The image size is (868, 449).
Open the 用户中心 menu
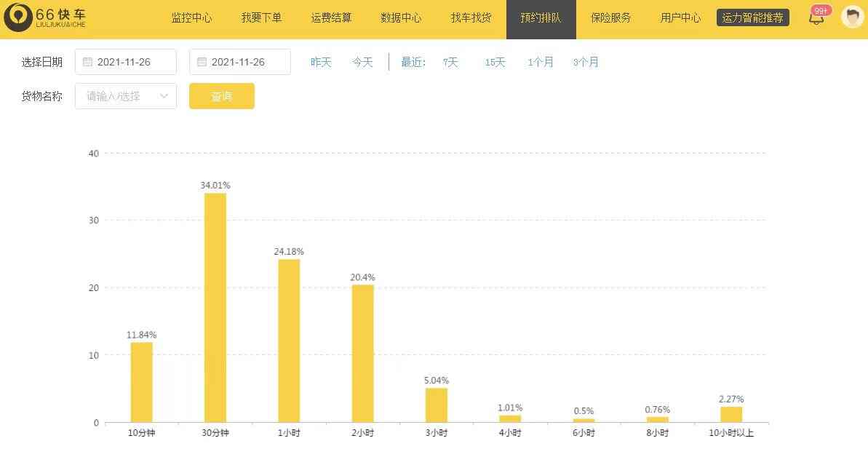pos(680,18)
